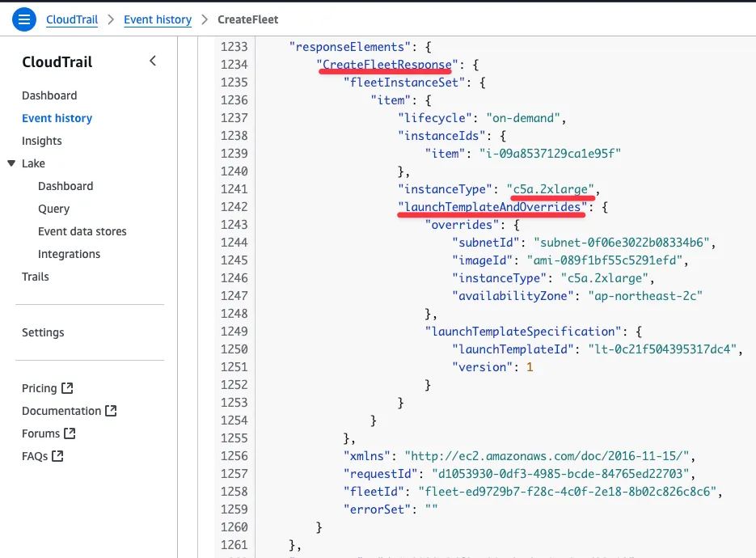The height and width of the screenshot is (558, 756).
Task: Go to Event history breadcrumb link
Action: pos(158,19)
